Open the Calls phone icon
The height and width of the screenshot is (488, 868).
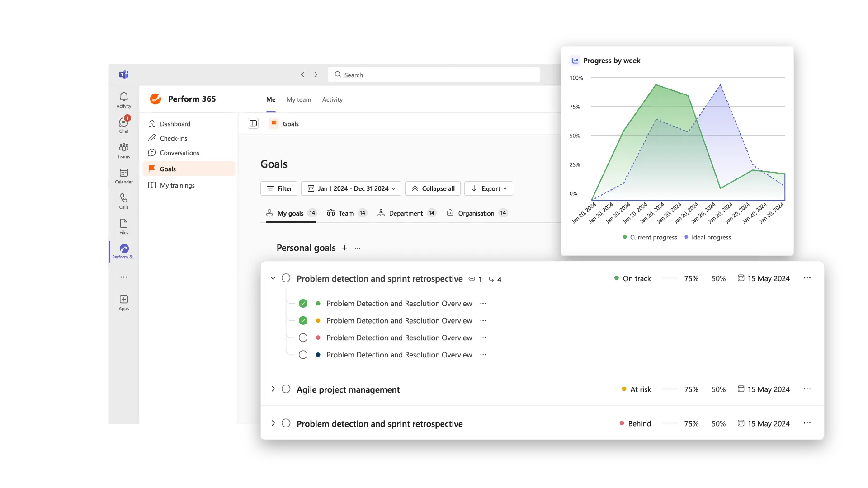pos(123,201)
